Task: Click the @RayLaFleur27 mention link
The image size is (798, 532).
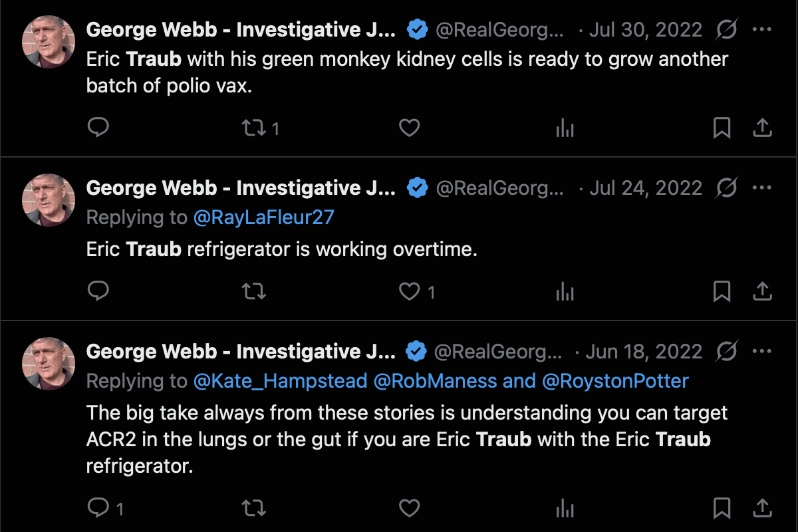Action: click(x=263, y=217)
